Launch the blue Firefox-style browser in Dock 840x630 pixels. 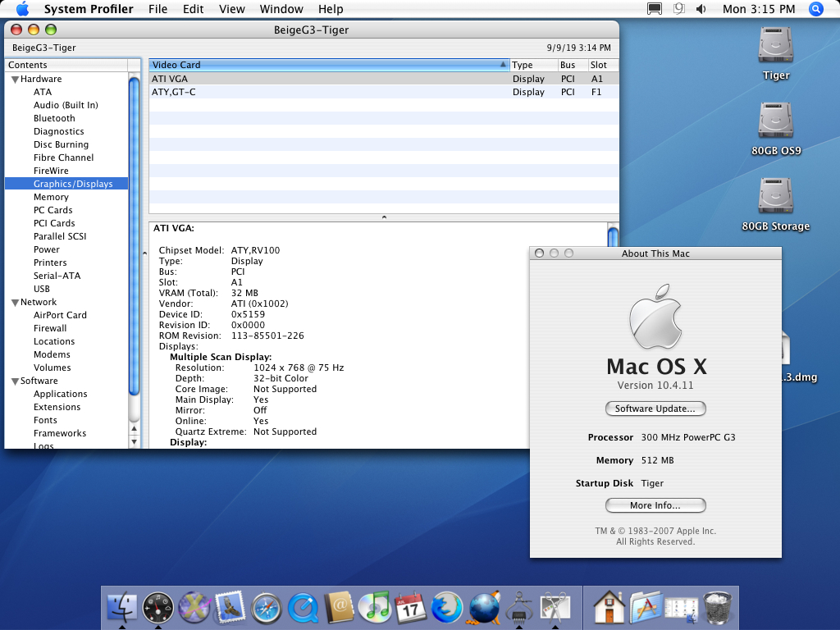(447, 608)
